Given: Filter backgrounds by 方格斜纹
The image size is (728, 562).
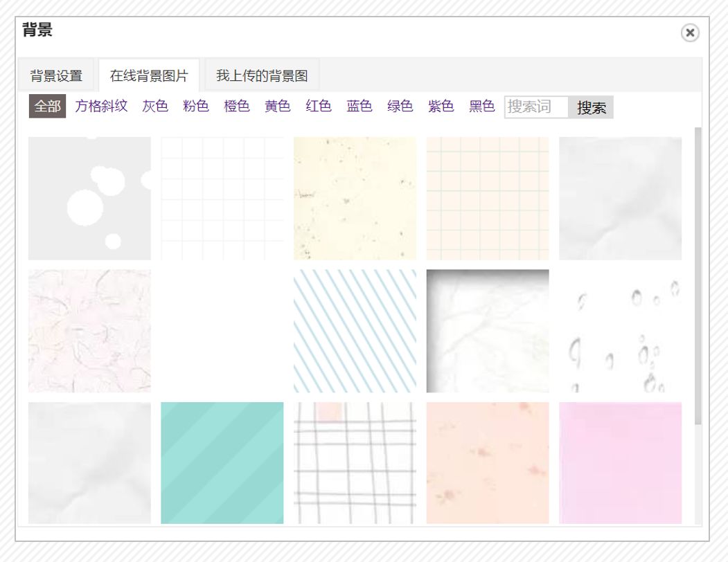Looking at the screenshot, I should pyautogui.click(x=101, y=107).
